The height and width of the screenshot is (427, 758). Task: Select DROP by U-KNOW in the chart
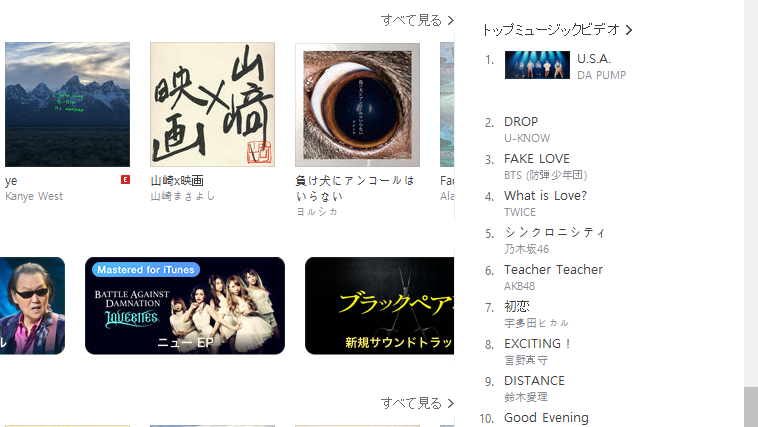[527, 129]
